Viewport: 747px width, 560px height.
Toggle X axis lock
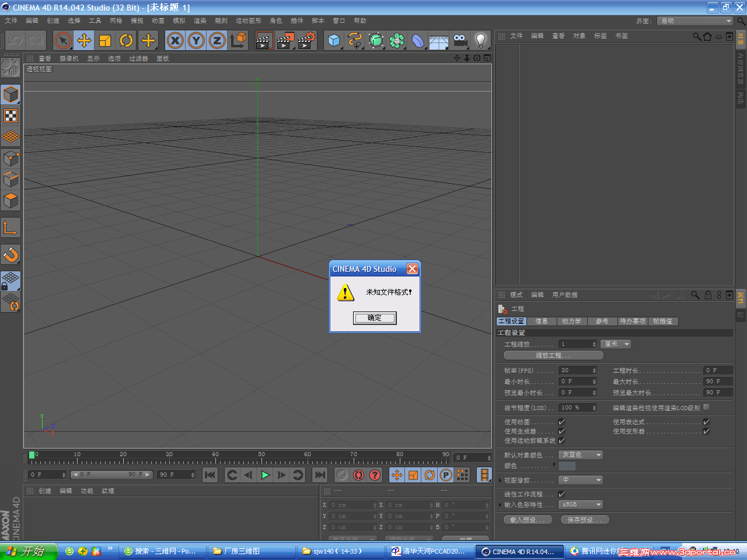175,40
